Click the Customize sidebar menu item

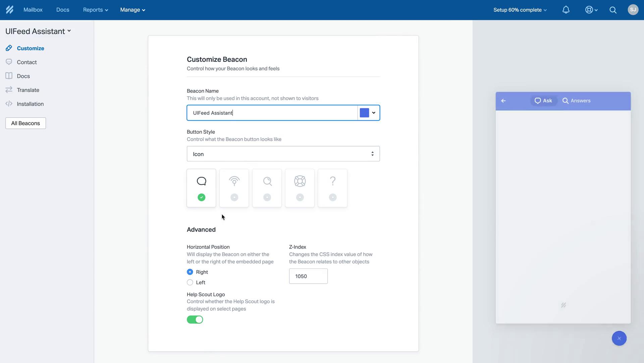coord(31,49)
